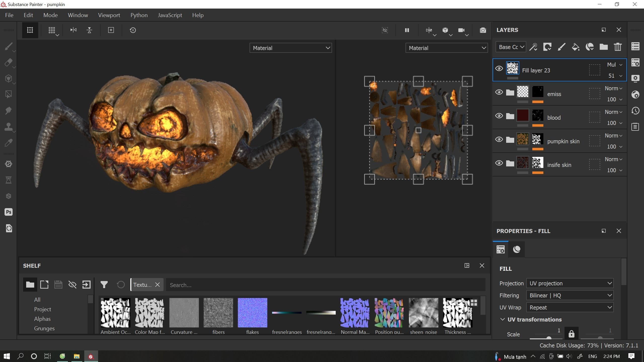
Task: Switch to the material tab in Properties
Action: click(x=516, y=249)
